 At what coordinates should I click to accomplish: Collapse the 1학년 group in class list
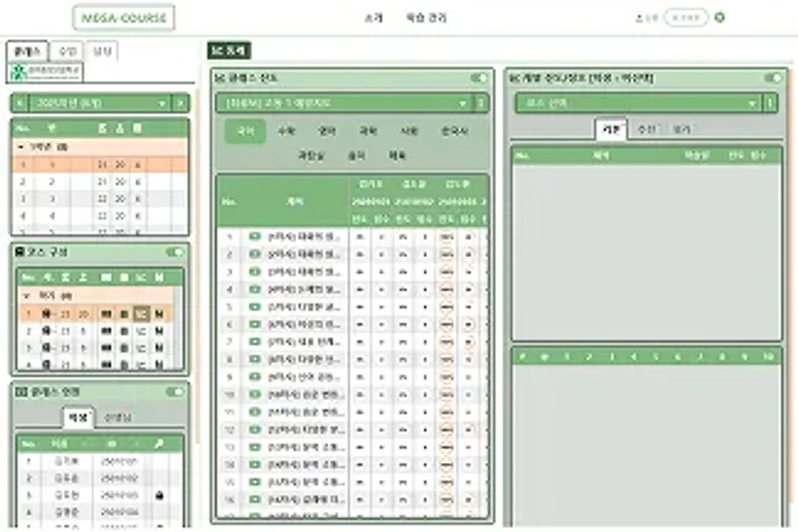[21, 147]
